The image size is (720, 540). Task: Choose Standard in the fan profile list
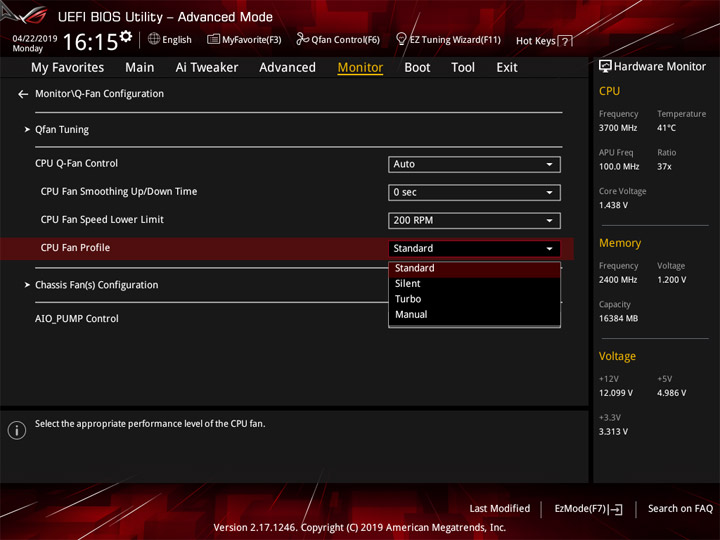pos(474,268)
